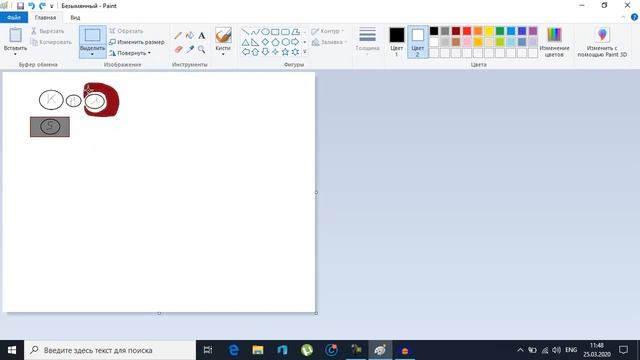
Task: Click the Redo arrow in the title bar
Action: point(42,6)
